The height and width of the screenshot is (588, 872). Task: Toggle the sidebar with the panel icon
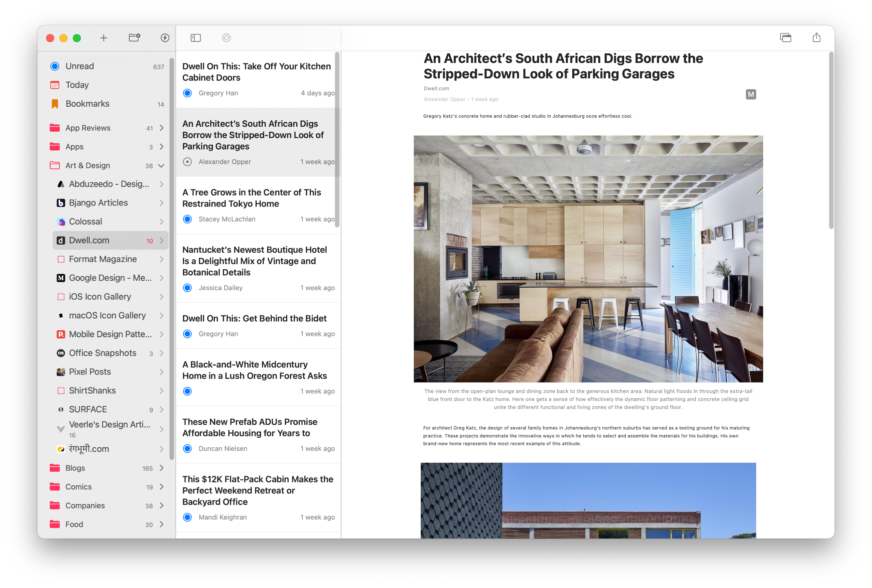(196, 38)
